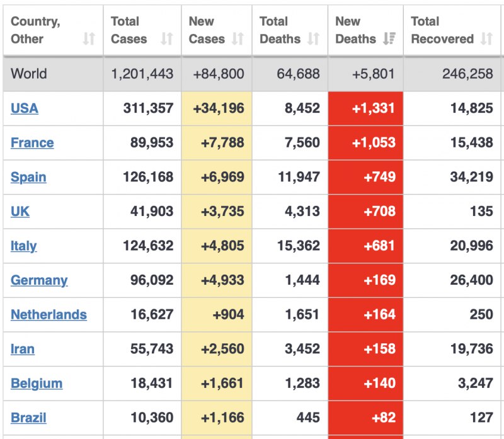Click USA's red +1,331 new deaths cell
This screenshot has height=439, width=504.
coord(366,108)
